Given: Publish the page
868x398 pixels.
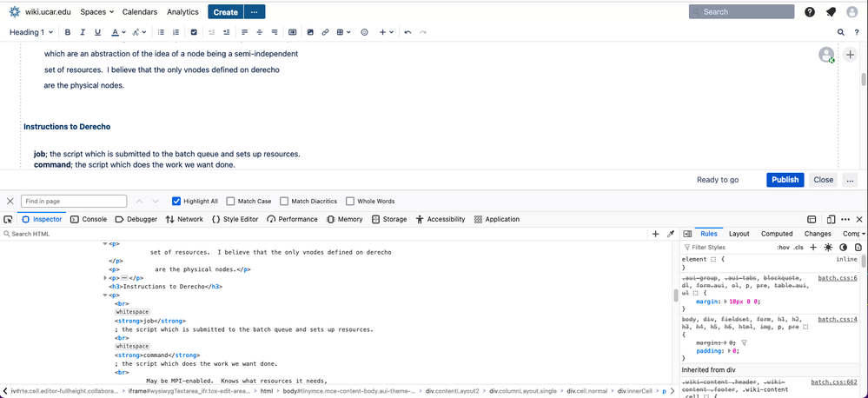Looking at the screenshot, I should (785, 179).
